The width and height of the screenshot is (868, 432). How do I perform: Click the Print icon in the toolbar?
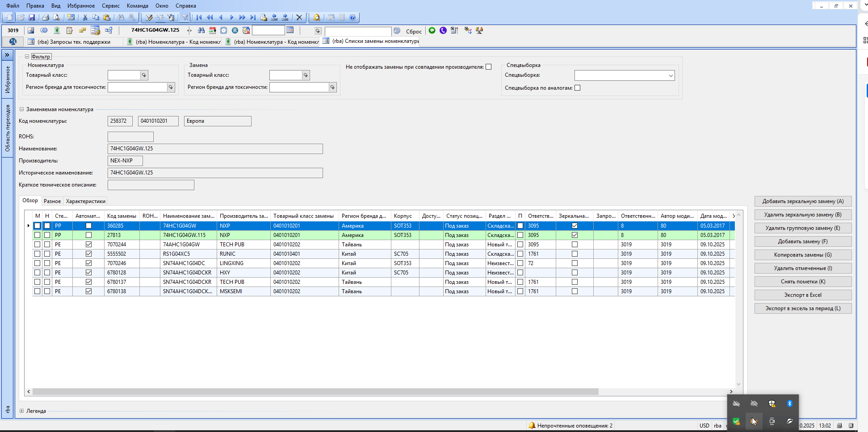pyautogui.click(x=46, y=17)
